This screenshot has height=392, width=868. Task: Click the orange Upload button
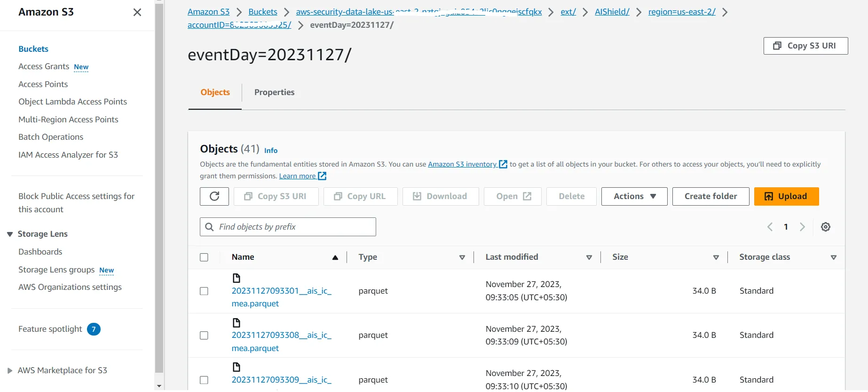786,196
